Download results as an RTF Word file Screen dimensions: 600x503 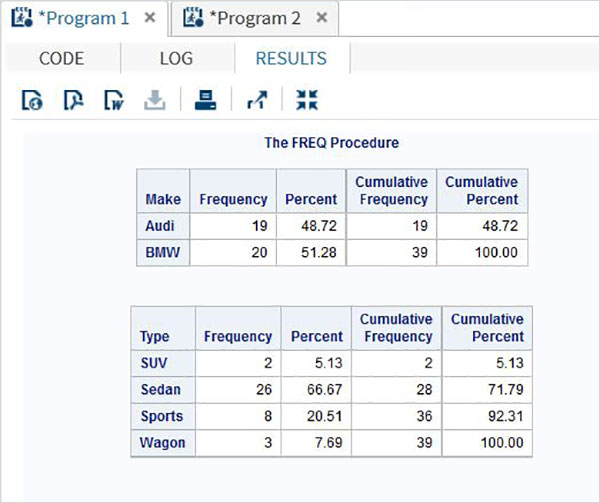tap(113, 100)
